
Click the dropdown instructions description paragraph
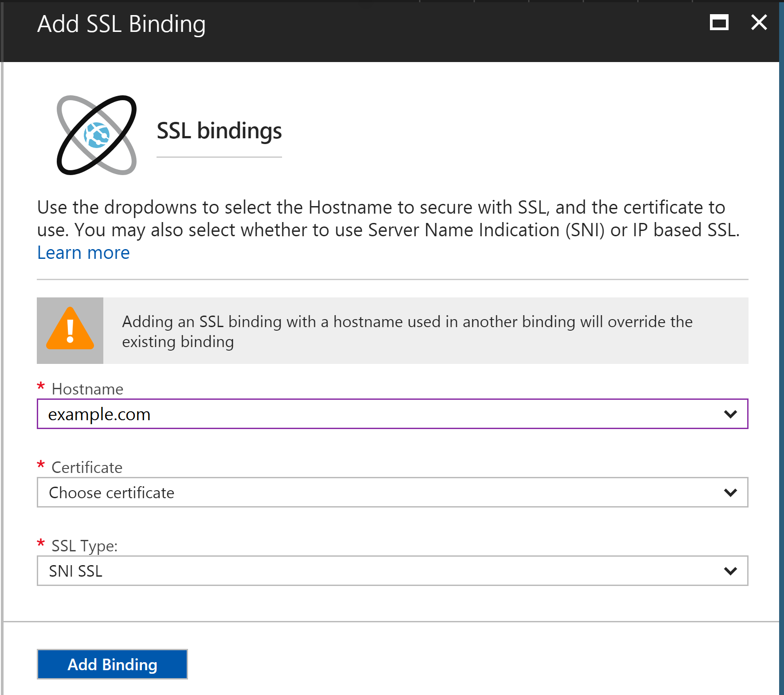pyautogui.click(x=388, y=219)
